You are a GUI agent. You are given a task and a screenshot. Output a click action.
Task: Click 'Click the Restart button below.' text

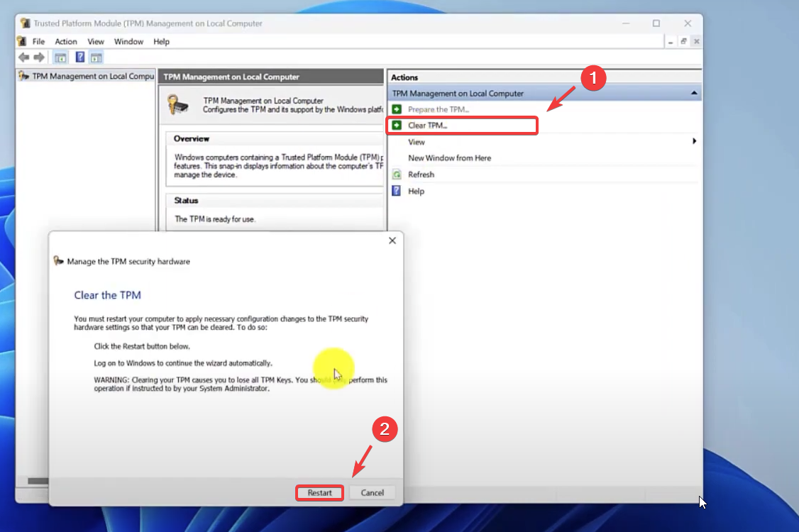(142, 346)
